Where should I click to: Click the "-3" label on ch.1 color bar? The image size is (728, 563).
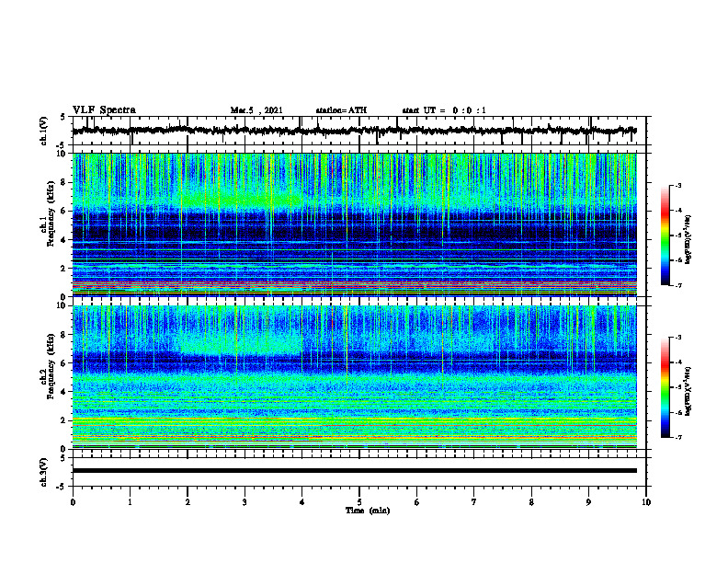pyautogui.click(x=678, y=185)
